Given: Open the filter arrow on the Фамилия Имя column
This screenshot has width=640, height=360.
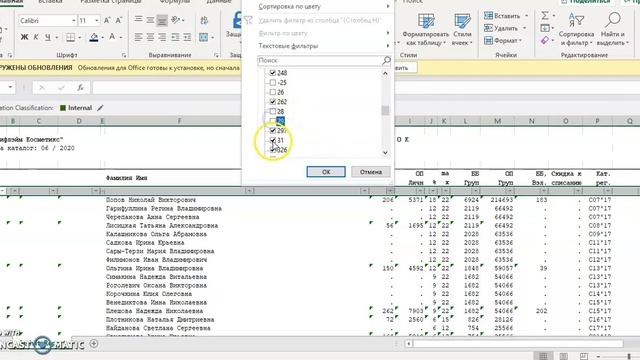Looking at the screenshot, I should point(249,191).
